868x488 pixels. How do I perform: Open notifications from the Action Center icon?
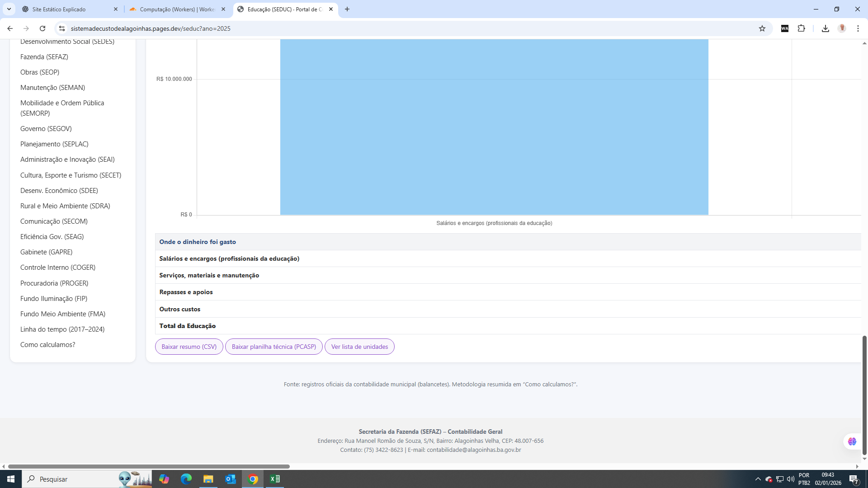tap(854, 479)
